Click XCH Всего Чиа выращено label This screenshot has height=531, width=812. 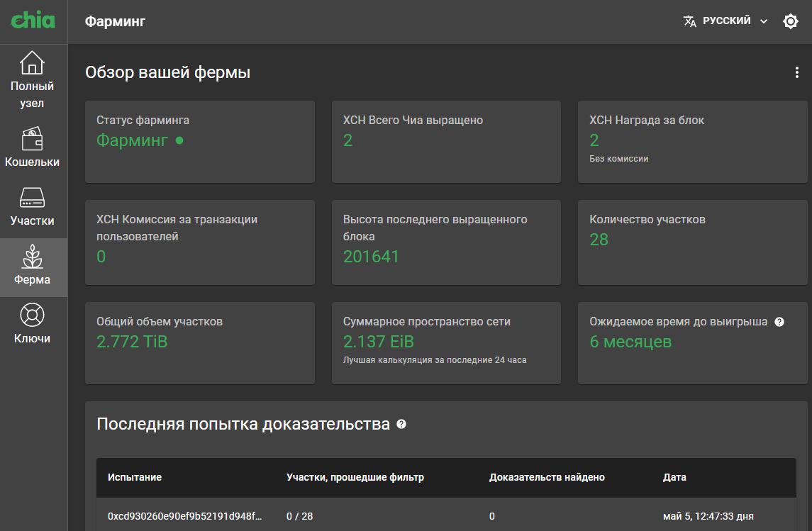[x=413, y=120]
